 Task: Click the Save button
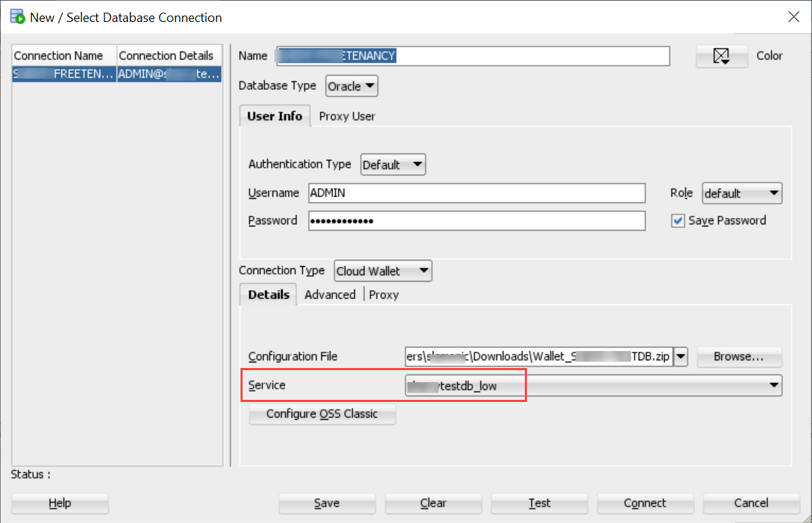pos(327,503)
